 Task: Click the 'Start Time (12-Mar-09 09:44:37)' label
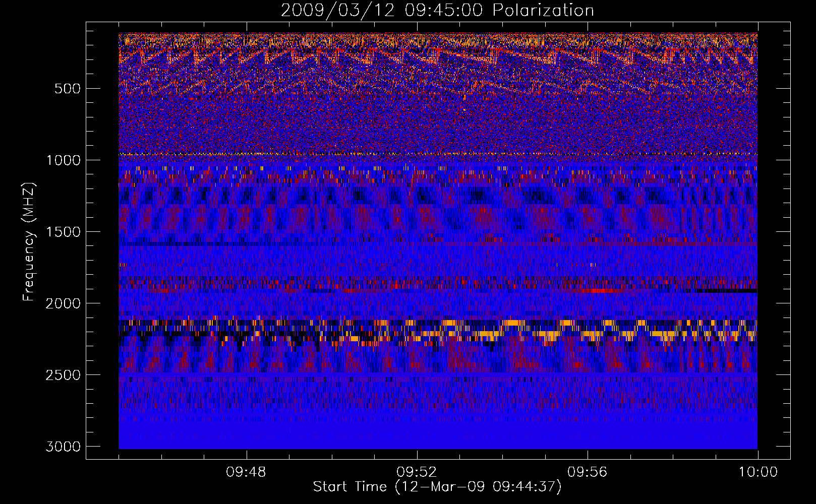coord(437,487)
